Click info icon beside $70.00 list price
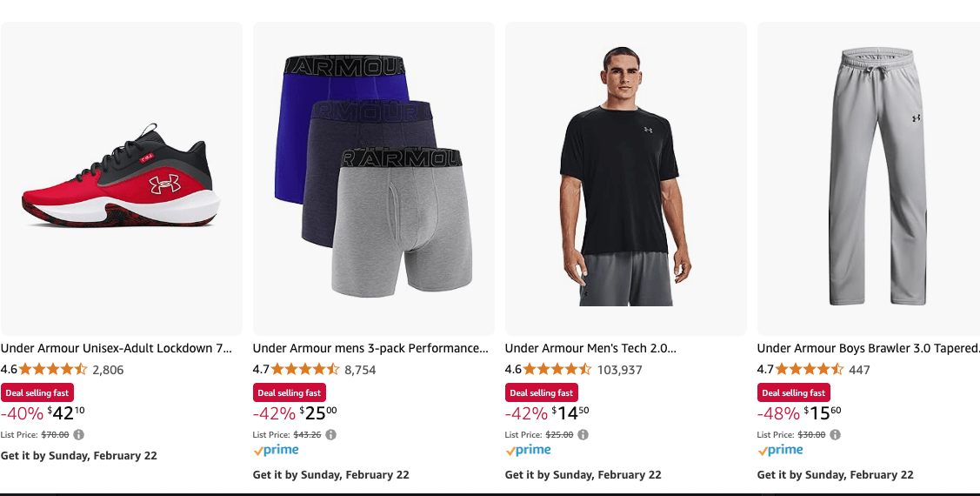 tap(79, 434)
